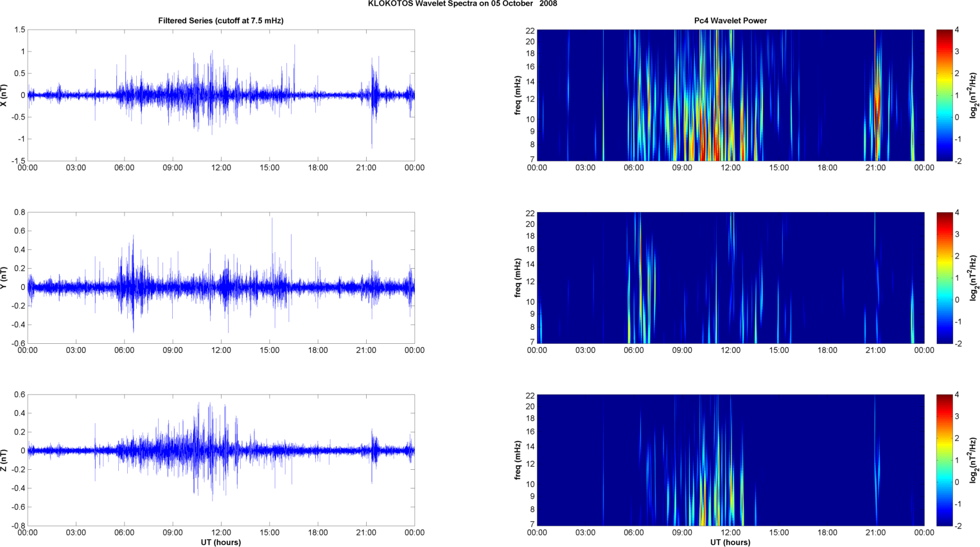Click the 0.8 tick on Y (nT) axis
Screen dimensions: 980x547
(x=19, y=212)
